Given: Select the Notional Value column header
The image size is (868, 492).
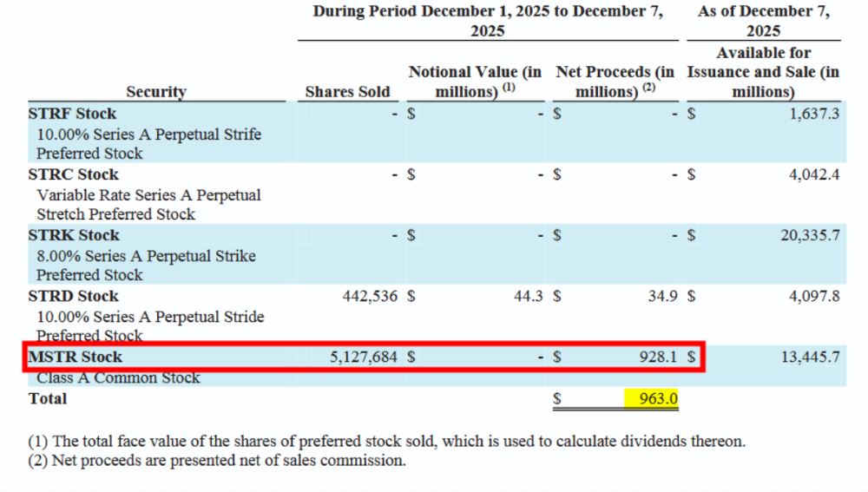Looking at the screenshot, I should [x=475, y=82].
